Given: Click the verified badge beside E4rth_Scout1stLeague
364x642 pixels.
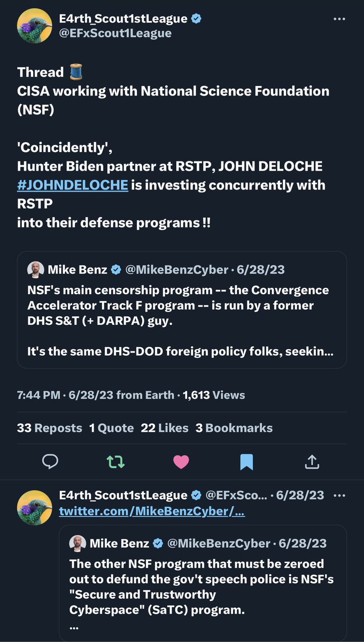Looking at the screenshot, I should [197, 19].
